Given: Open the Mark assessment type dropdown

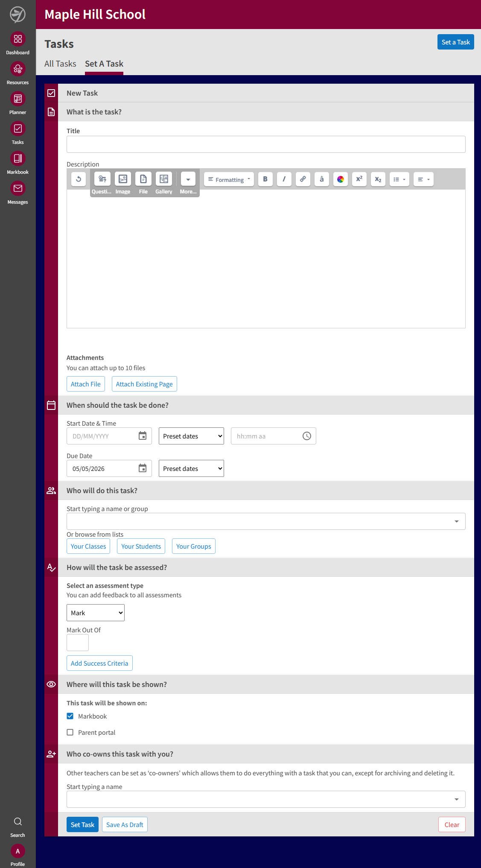Looking at the screenshot, I should click(x=96, y=613).
